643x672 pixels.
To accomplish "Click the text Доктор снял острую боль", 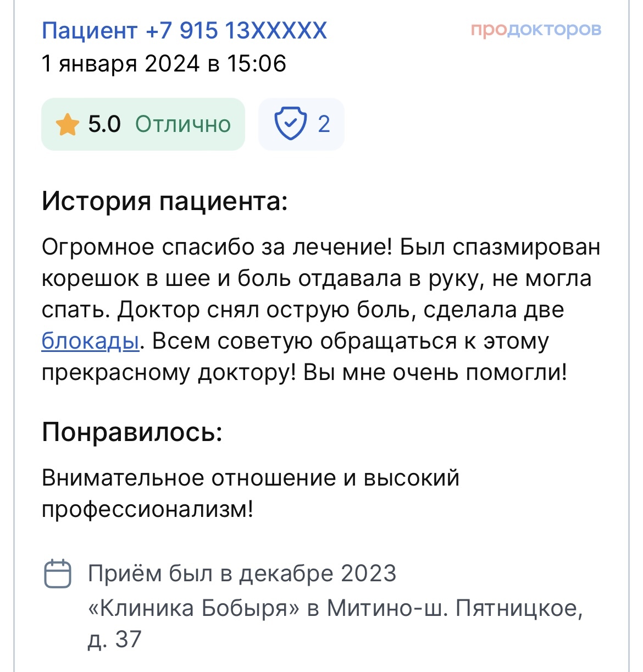I will click(x=226, y=310).
